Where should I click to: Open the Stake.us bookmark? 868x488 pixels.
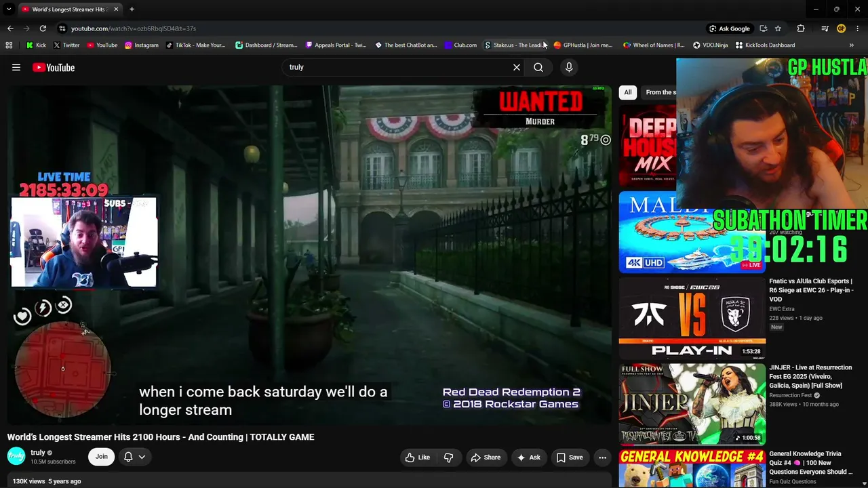pos(515,45)
